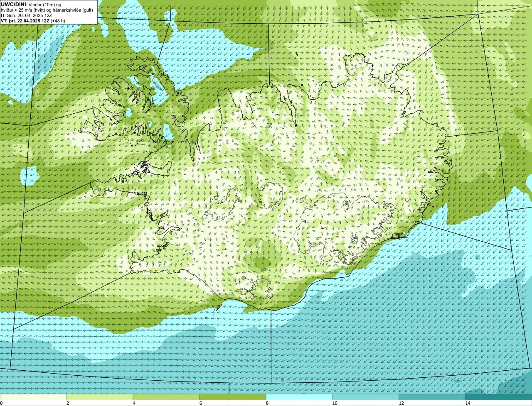
Task: Click the 10–12 m/s cyan legend swatch
Action: (366, 397)
